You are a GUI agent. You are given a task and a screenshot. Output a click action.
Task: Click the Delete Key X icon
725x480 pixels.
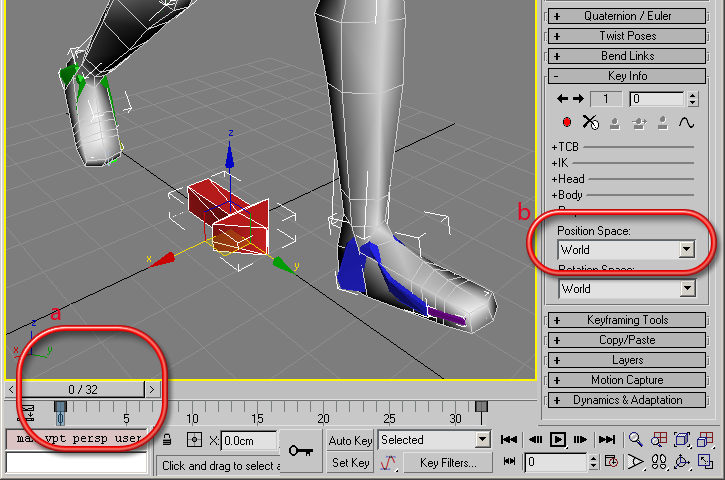(x=590, y=123)
